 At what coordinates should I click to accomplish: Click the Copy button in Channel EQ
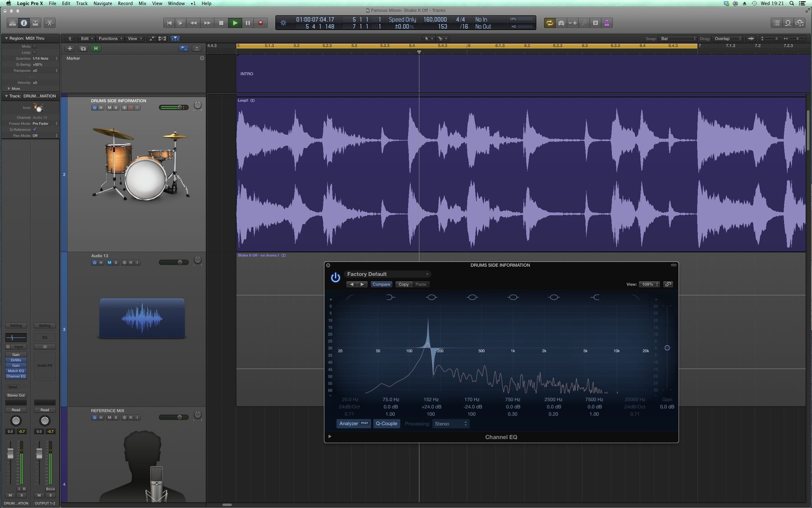(x=403, y=284)
